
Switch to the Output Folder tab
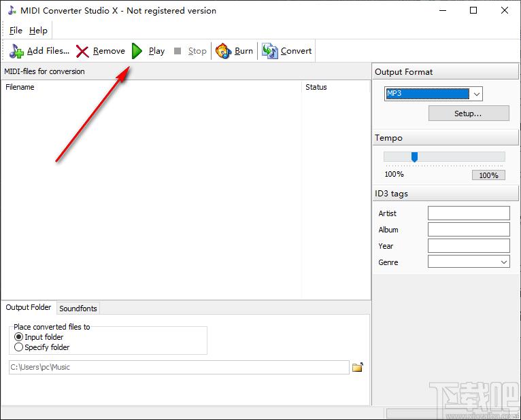(x=29, y=307)
